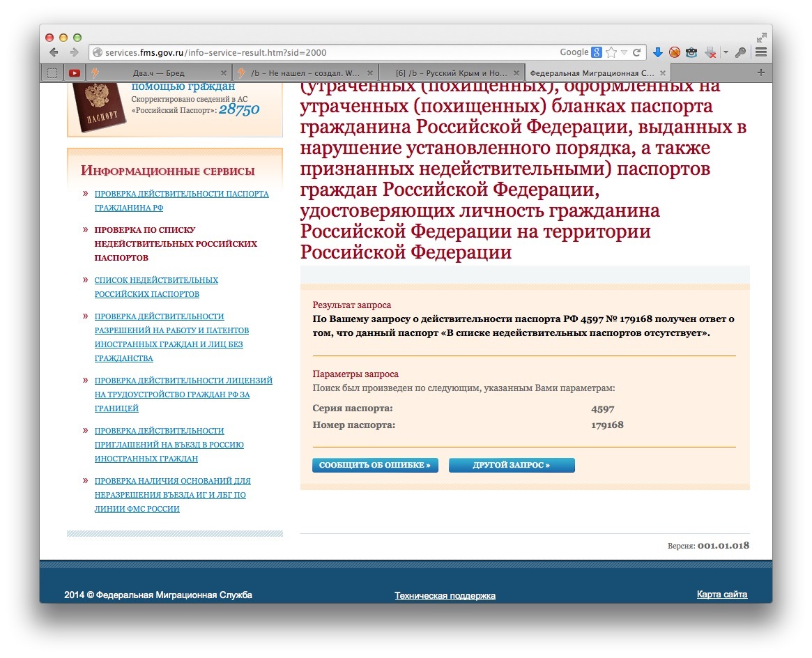This screenshot has width=812, height=658.
Task: Click the Greasemonkey-style face extension icon
Action: click(691, 52)
